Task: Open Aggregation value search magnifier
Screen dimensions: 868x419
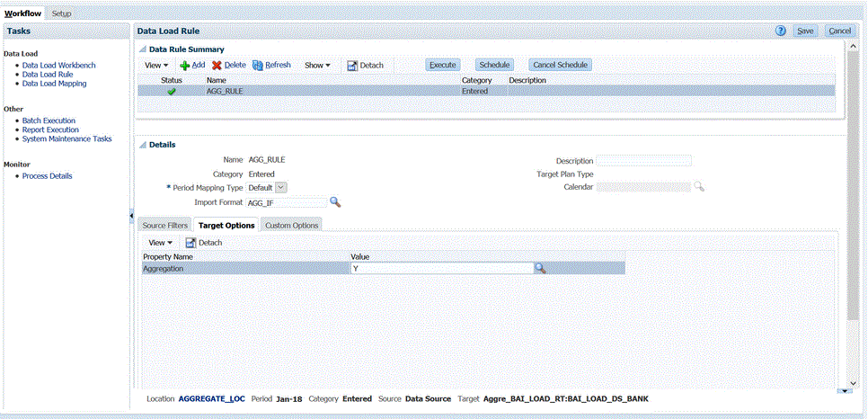Action: (x=540, y=268)
